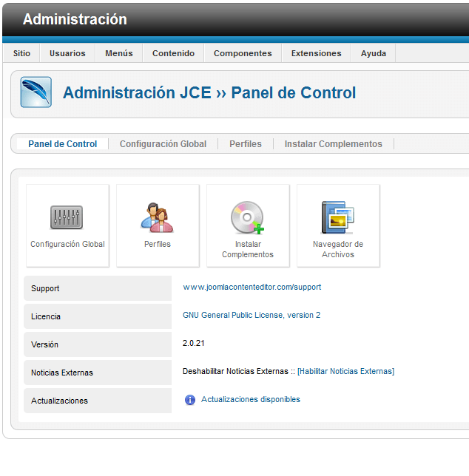Screen dimensions: 469x476
Task: Switch to Configuración Global submenu tab
Action: pyautogui.click(x=163, y=144)
